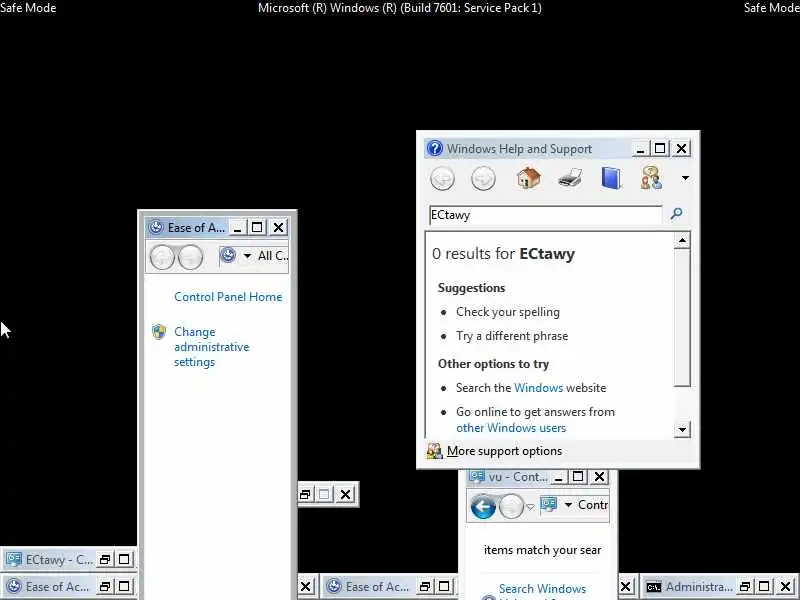The height and width of the screenshot is (600, 800).
Task: Click blue back arrow in vu - Cont window
Action: 483,507
